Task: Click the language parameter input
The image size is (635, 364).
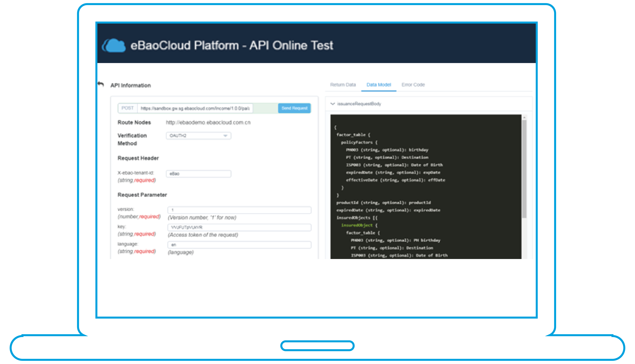Action: click(239, 245)
